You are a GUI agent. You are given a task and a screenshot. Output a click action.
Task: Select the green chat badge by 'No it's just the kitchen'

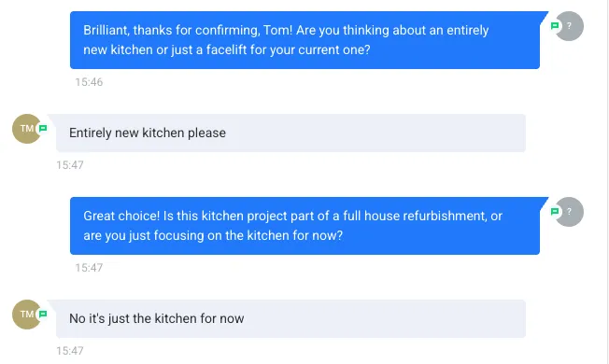tap(43, 314)
